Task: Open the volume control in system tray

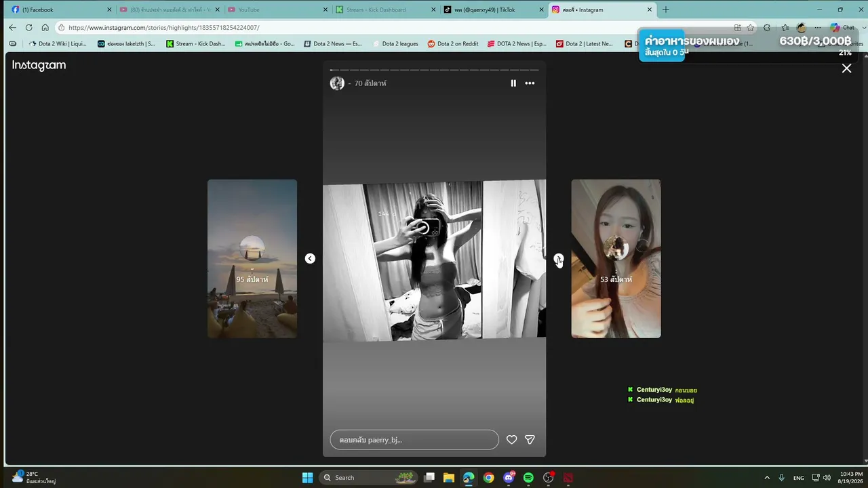Action: (827, 478)
